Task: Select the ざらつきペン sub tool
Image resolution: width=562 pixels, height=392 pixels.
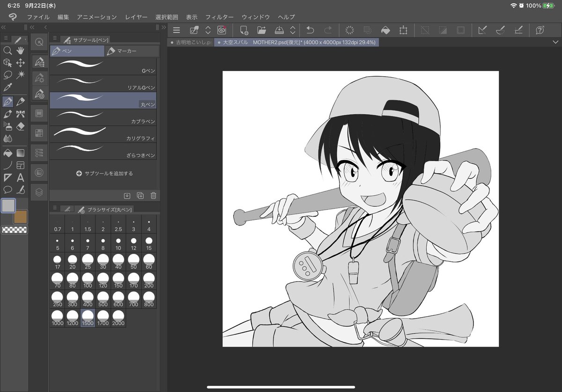Action: click(103, 151)
